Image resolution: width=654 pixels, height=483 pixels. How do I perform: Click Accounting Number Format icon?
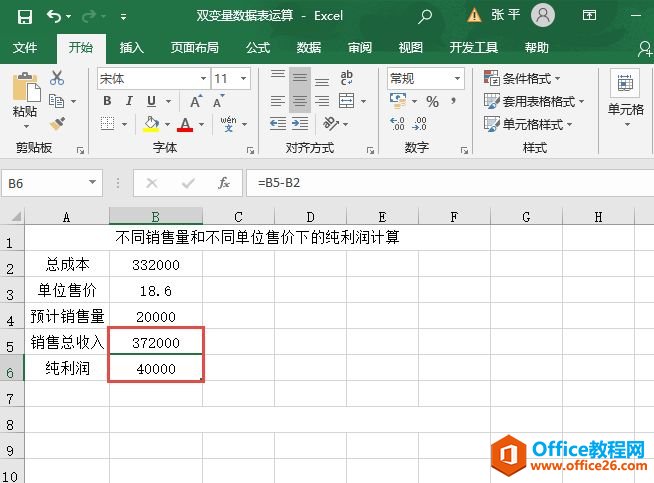[x=398, y=101]
